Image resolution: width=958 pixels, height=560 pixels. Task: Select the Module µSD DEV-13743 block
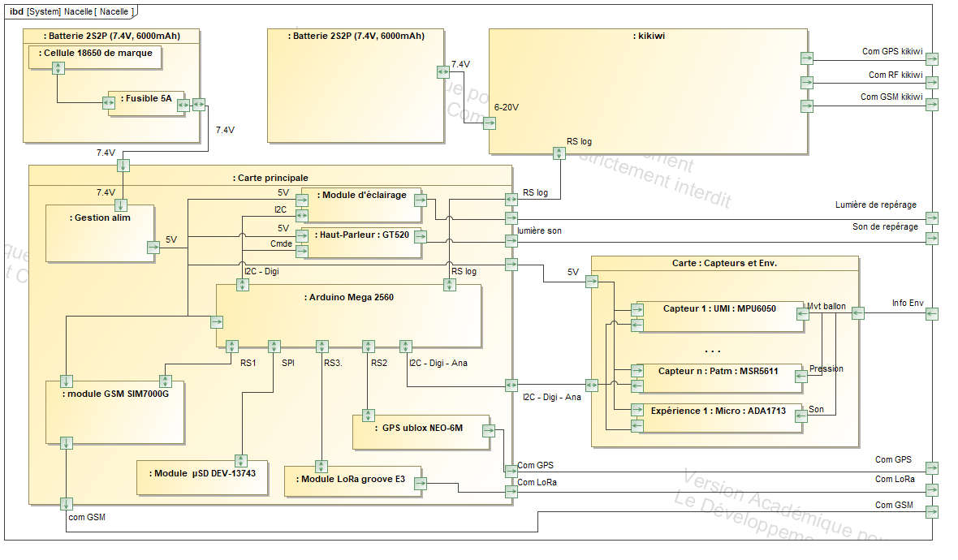[x=202, y=477]
